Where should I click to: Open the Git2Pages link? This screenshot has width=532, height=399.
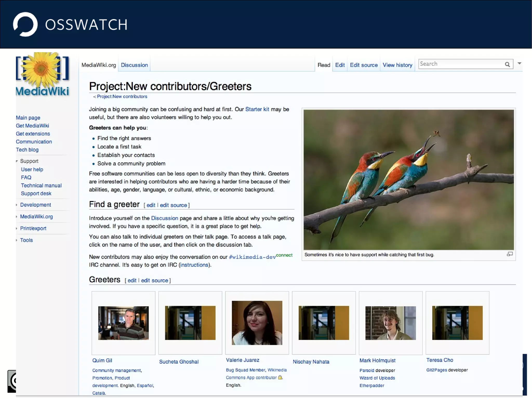click(x=437, y=370)
